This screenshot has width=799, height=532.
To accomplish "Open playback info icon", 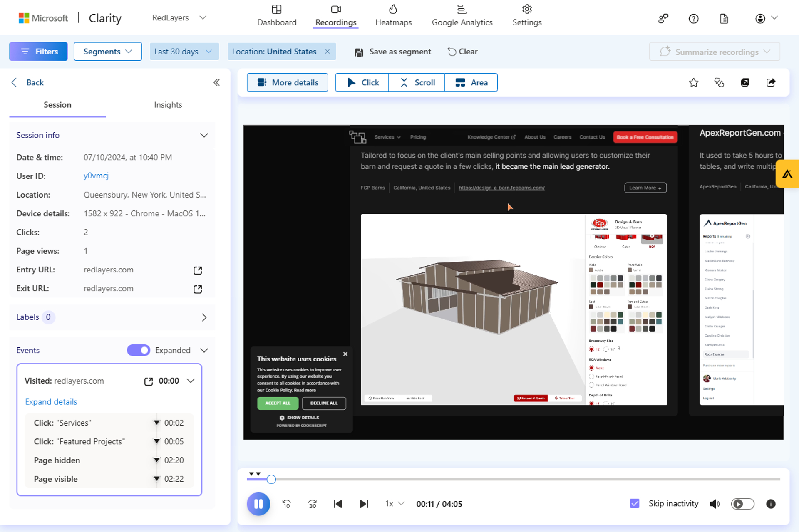I will coord(771,504).
